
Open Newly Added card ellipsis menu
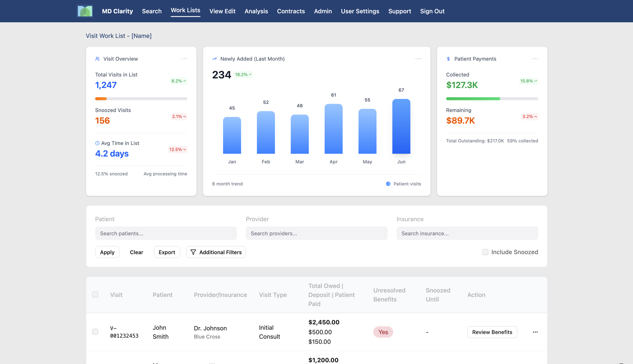(418, 59)
